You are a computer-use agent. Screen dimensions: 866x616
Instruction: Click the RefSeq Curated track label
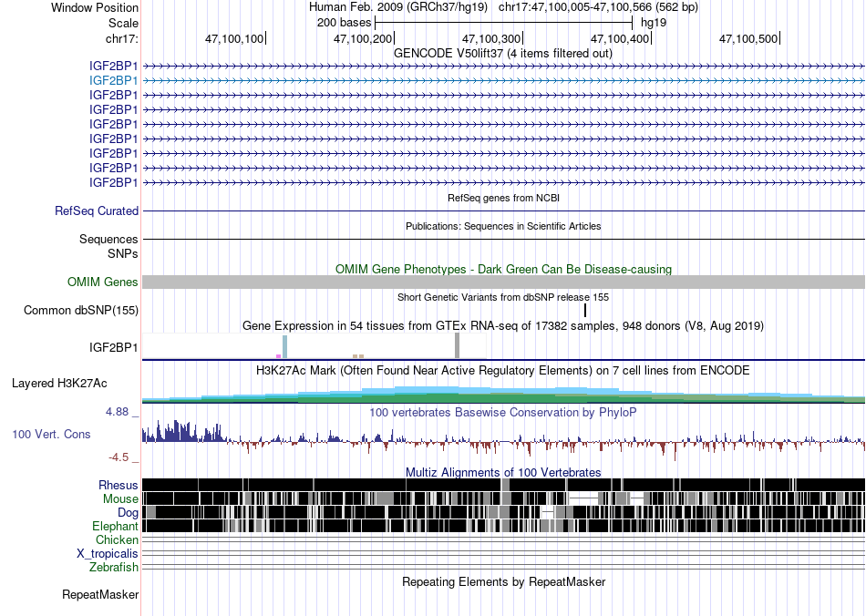(97, 210)
